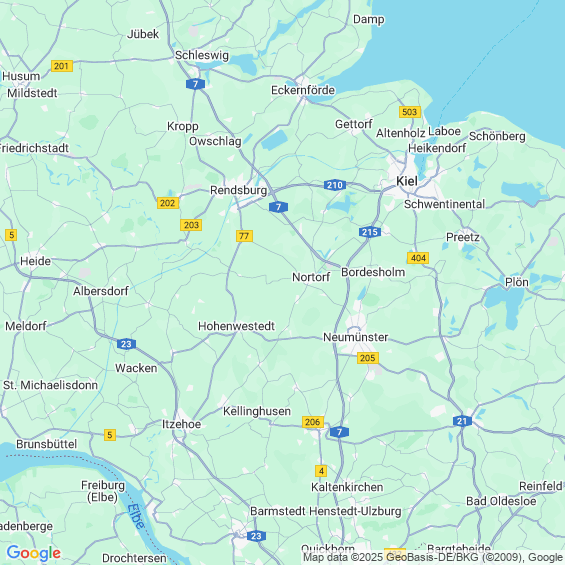Click the 210 highway shield near Kiel

pos(335,185)
